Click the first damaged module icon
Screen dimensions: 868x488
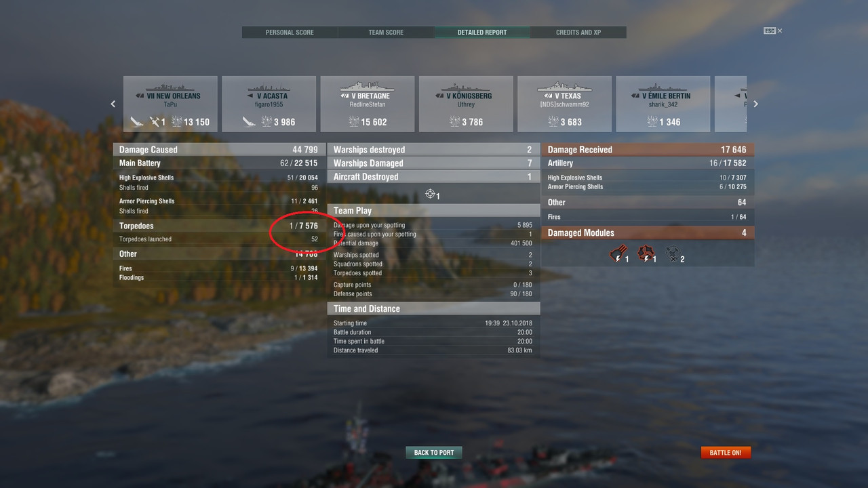[x=618, y=254]
